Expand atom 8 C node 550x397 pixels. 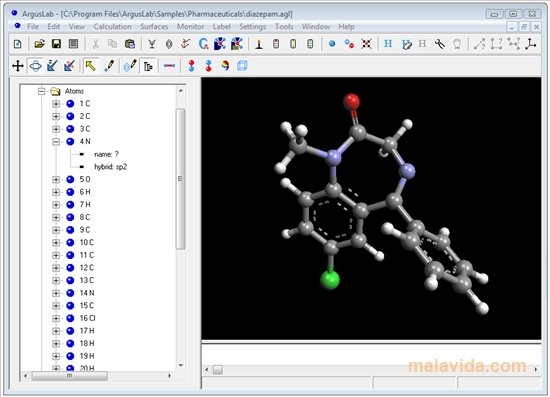coord(56,217)
